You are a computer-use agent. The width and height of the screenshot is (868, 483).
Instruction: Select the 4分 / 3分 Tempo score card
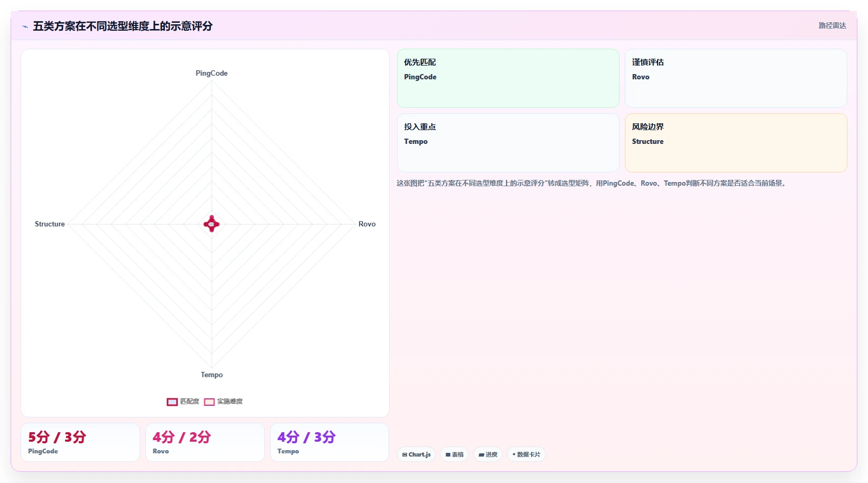pos(330,442)
